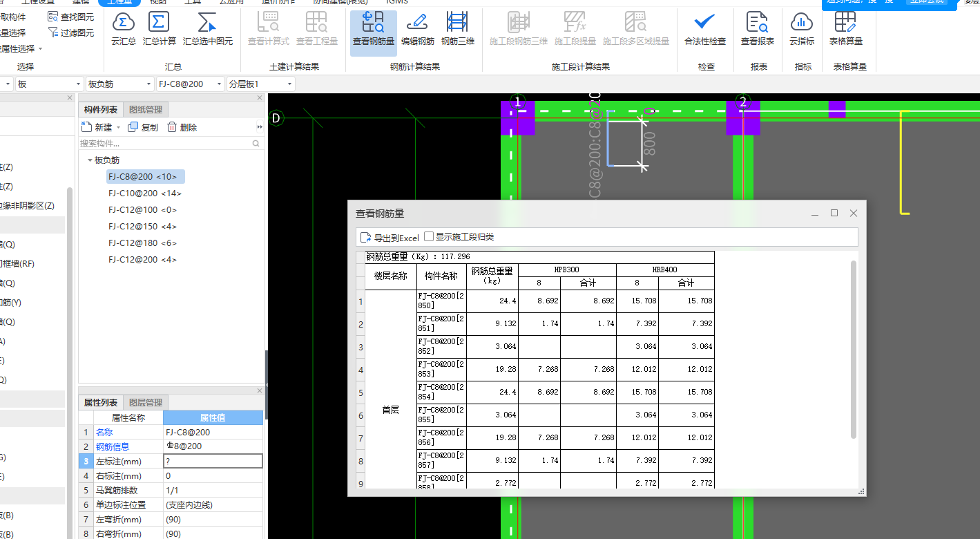Click 查找图元 find element tool
980x539 pixels.
[x=71, y=17]
